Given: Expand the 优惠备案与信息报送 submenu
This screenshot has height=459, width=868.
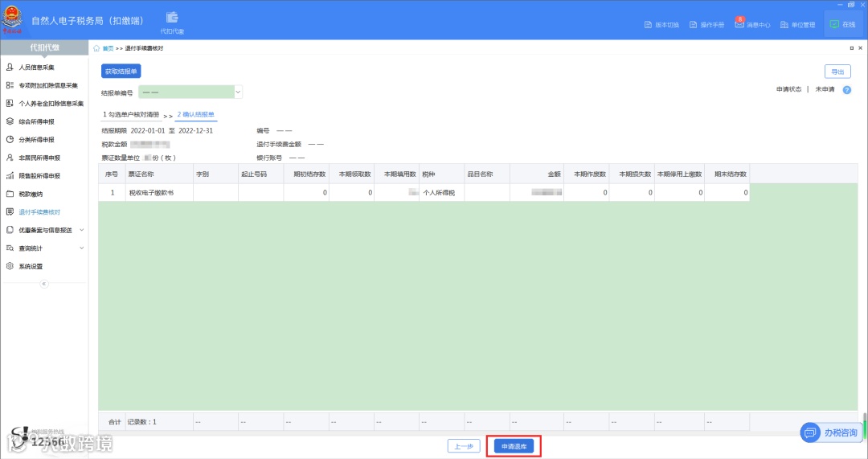Looking at the screenshot, I should [x=82, y=230].
